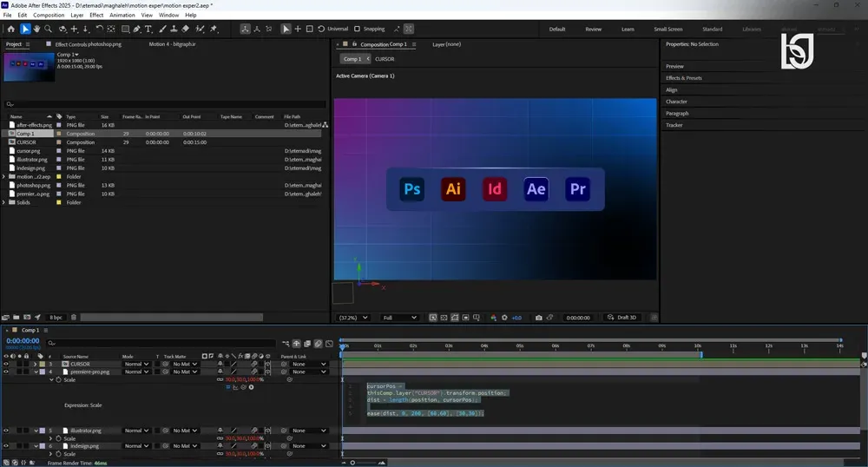Select the Rotation tool
Screen dimensions: 868x467
99,29
